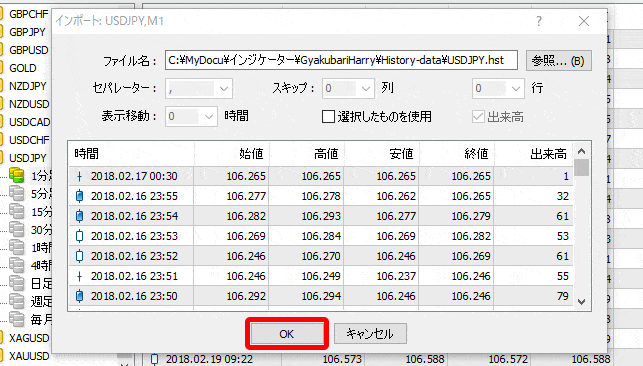The height and width of the screenshot is (366, 643).
Task: Select XAGUSD in the symbol tree
Action: (x=29, y=338)
